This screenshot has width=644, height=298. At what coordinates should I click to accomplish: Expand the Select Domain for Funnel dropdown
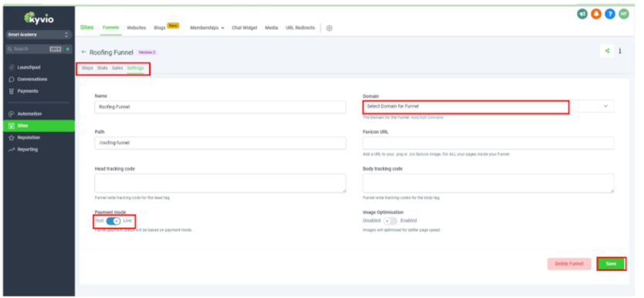point(488,106)
